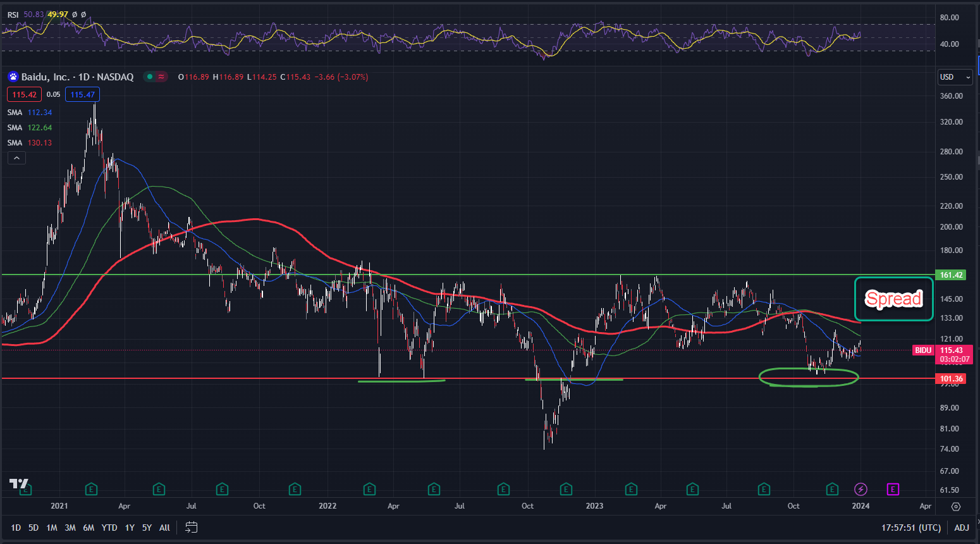This screenshot has height=544, width=980.
Task: Click the 0.05 spread value
Action: (x=53, y=94)
